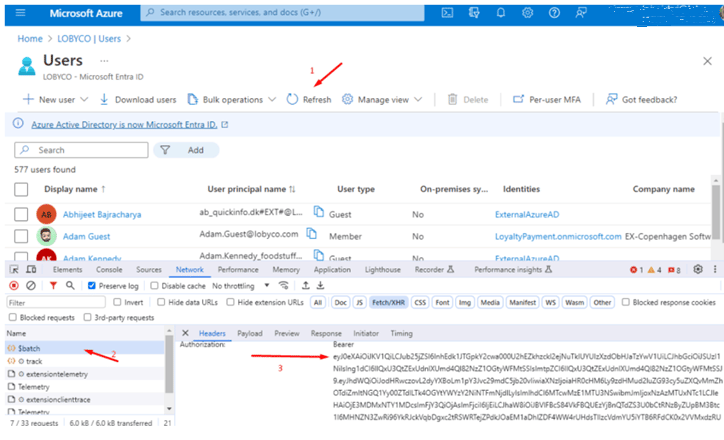The image size is (724, 440).
Task: Select the Adam Guest row checkbox
Action: pos(21,236)
